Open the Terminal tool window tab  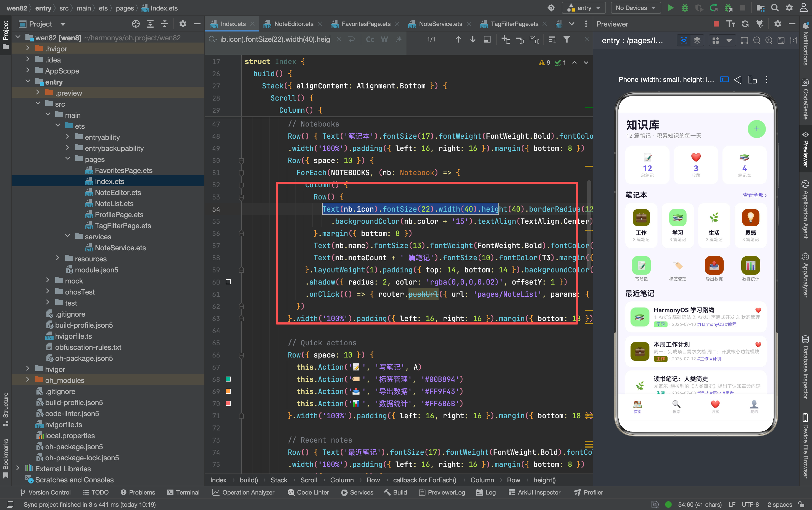click(183, 492)
